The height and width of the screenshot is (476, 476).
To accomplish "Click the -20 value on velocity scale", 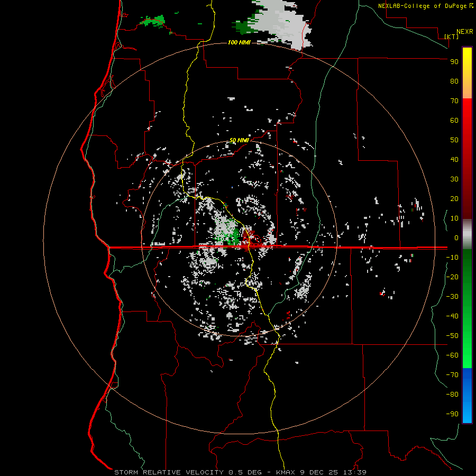I will click(452, 277).
